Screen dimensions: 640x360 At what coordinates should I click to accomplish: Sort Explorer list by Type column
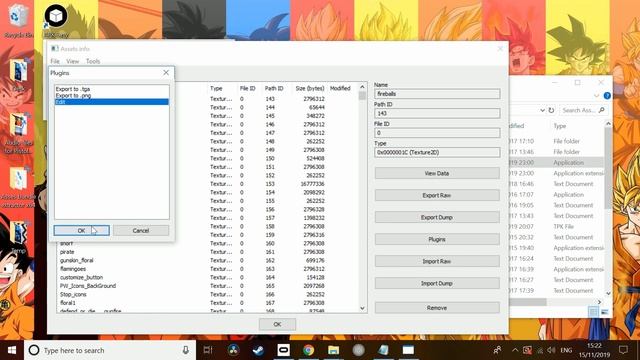pyautogui.click(x=560, y=126)
